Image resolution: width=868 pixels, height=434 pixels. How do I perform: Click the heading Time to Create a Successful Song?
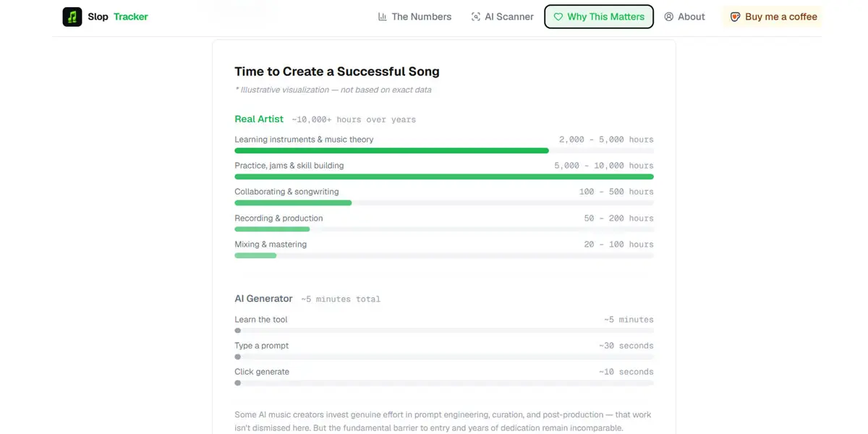click(337, 72)
